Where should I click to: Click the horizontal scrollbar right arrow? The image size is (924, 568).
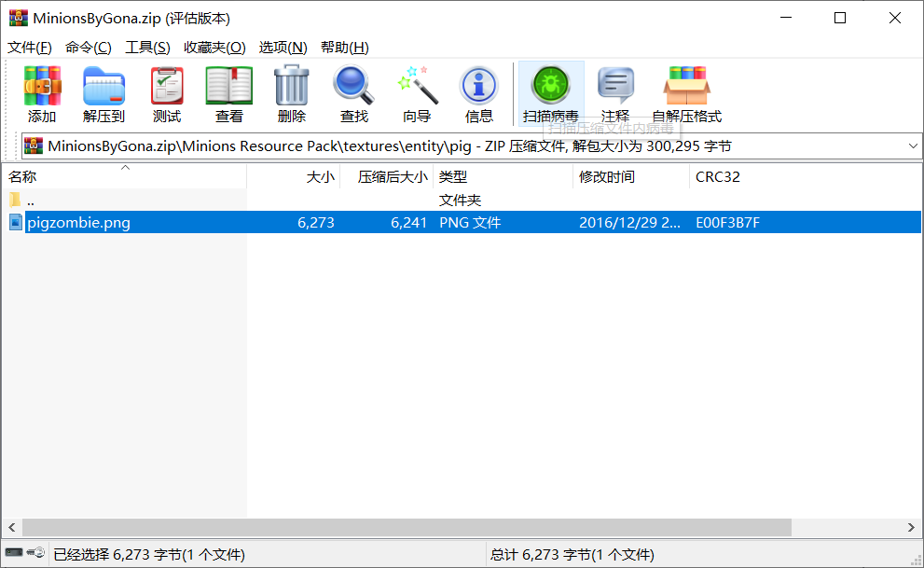(x=911, y=528)
